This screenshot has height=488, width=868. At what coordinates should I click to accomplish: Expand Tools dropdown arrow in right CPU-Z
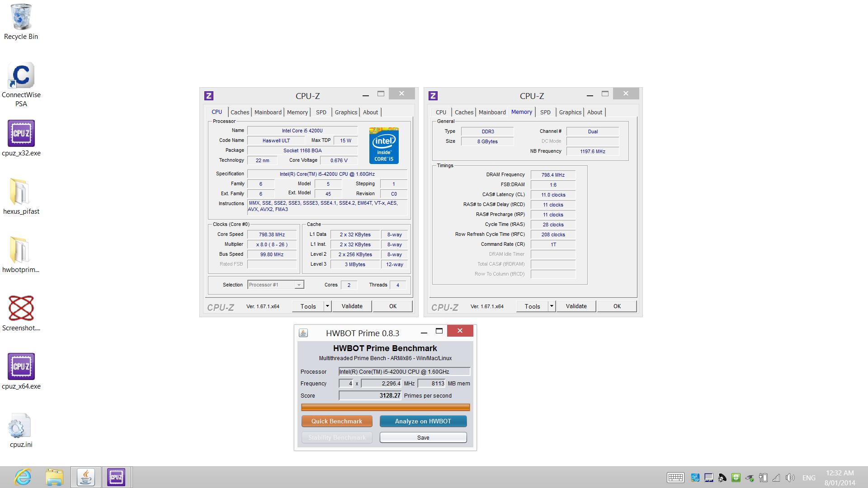[x=552, y=306]
